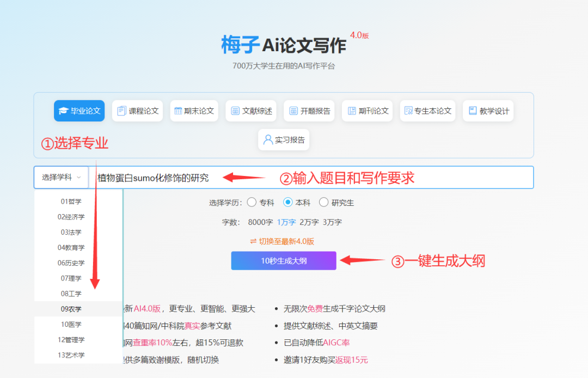The width and height of the screenshot is (588, 378).
Task: Select the 研究生 education level radio button
Action: coord(324,202)
